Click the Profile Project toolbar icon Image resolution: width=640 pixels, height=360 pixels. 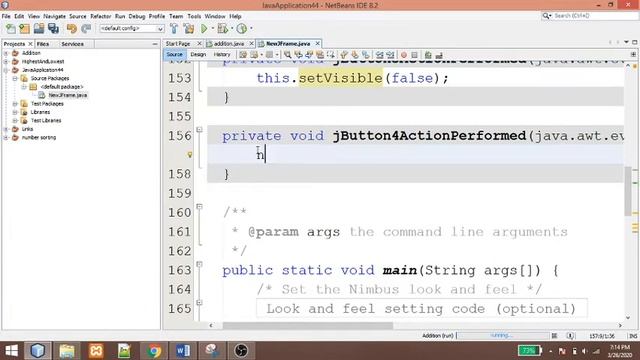[242, 29]
